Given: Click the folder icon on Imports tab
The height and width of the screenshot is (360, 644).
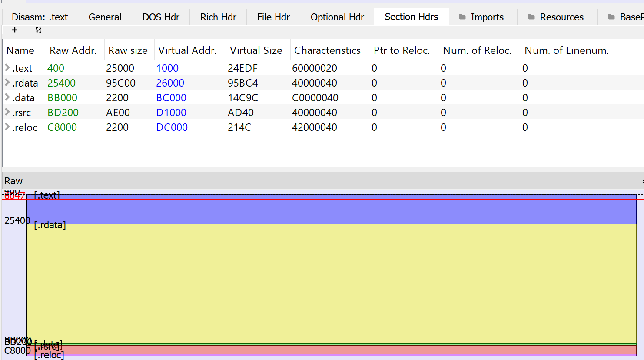Looking at the screenshot, I should pos(462,17).
